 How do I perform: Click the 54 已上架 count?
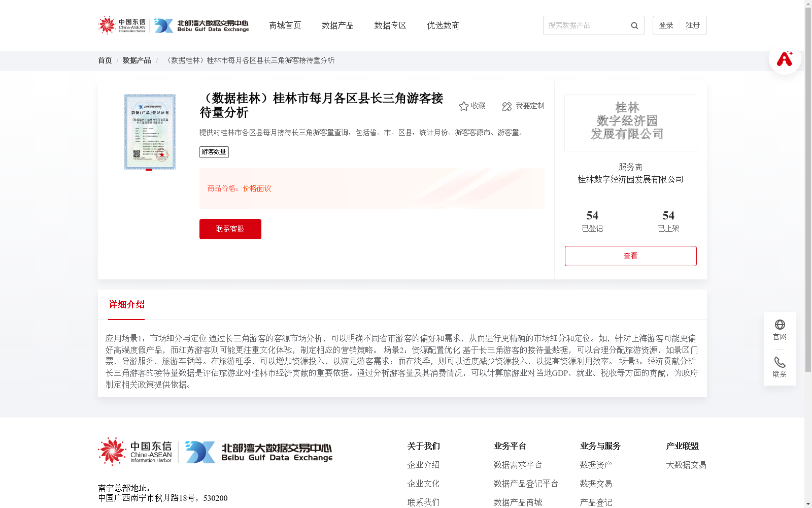[x=668, y=221]
